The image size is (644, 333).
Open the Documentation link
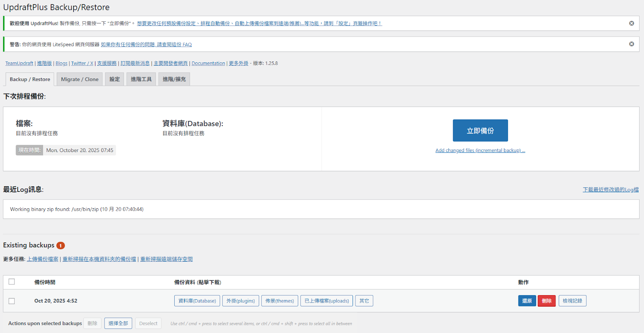tap(208, 64)
